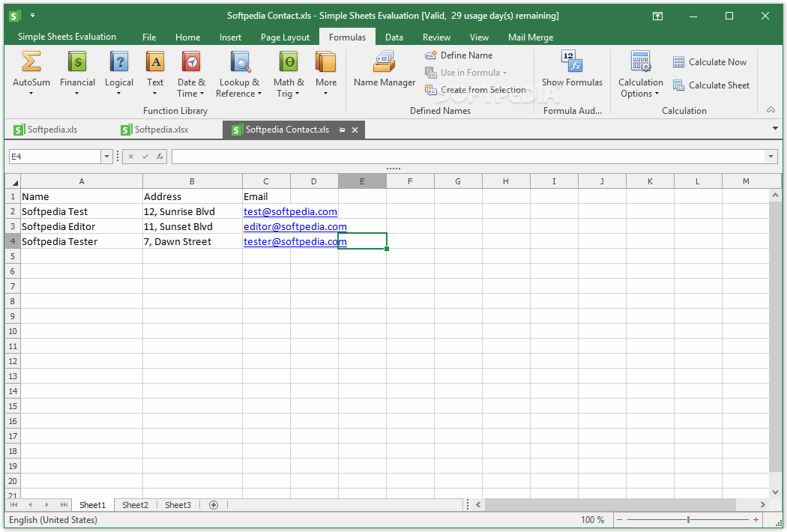The image size is (787, 532).
Task: Run Calculate Now
Action: point(710,62)
